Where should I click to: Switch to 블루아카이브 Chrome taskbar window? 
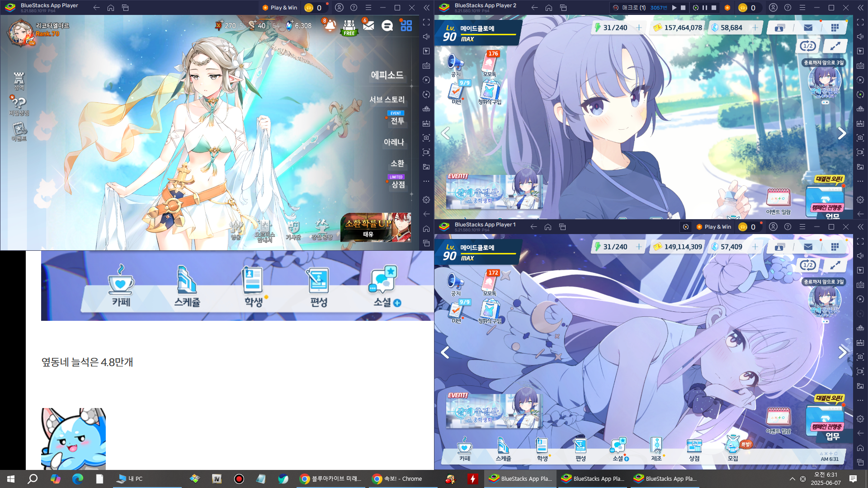(331, 479)
